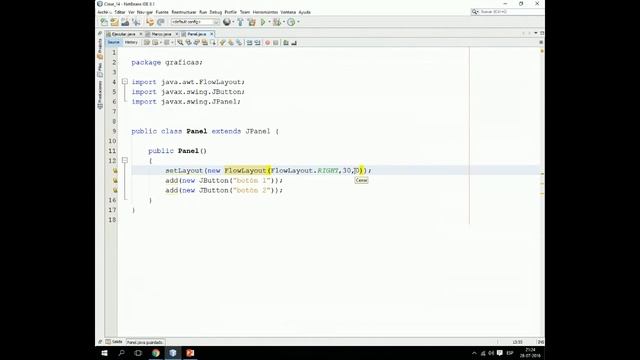Maximize the editor window icon
Screen dimensions: 640x360
542,33
